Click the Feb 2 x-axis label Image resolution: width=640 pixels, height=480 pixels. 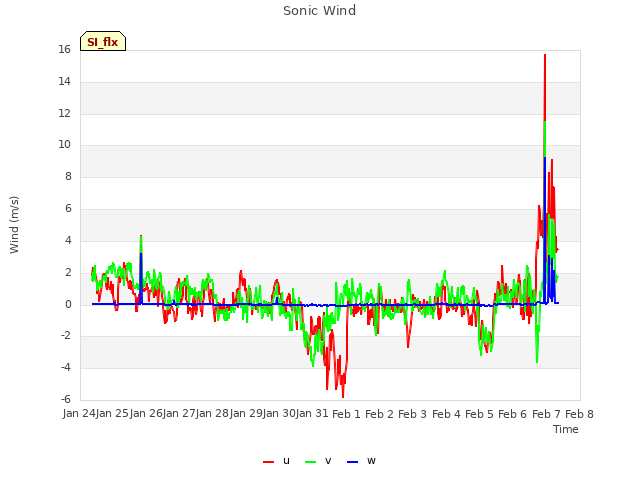pyautogui.click(x=379, y=414)
